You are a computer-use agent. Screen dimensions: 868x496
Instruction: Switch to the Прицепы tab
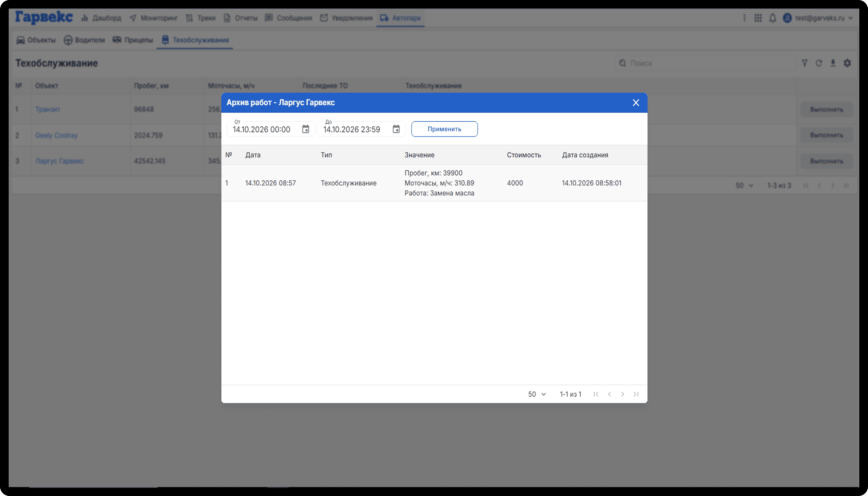(x=133, y=40)
